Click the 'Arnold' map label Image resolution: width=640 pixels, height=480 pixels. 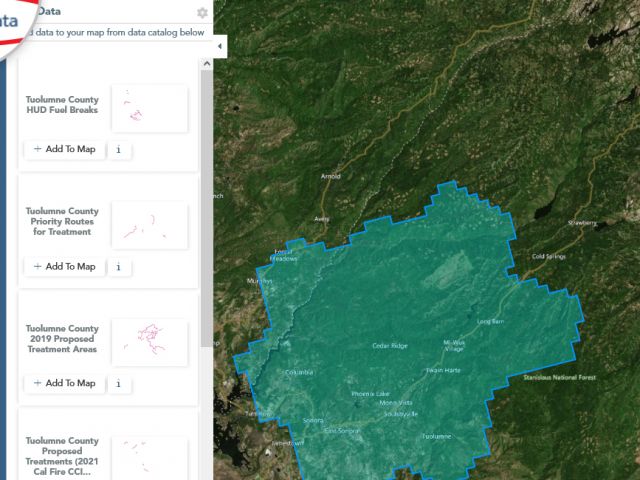click(x=331, y=176)
